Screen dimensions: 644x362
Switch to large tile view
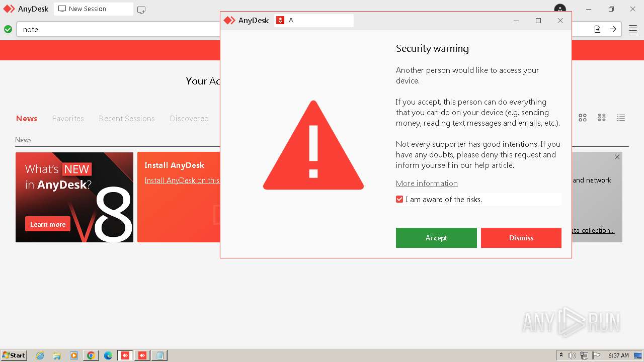(583, 118)
